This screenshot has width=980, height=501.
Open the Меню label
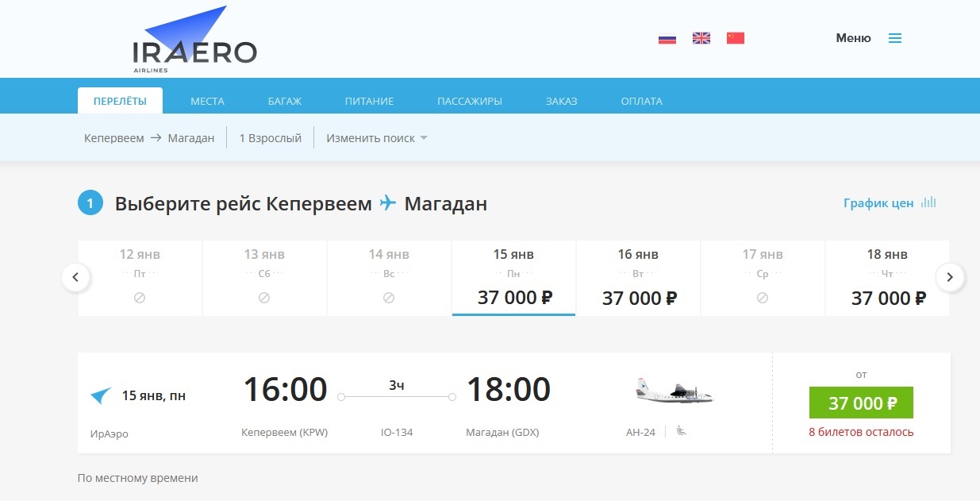point(853,38)
